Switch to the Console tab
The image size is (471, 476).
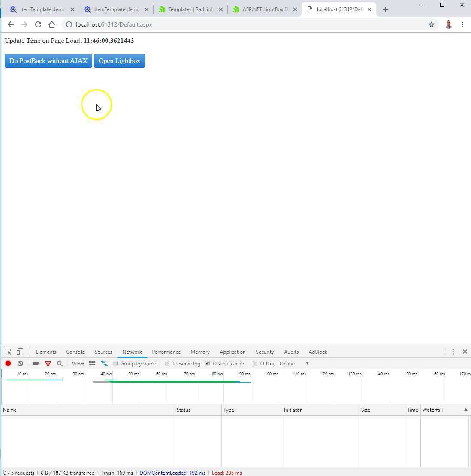pyautogui.click(x=75, y=352)
